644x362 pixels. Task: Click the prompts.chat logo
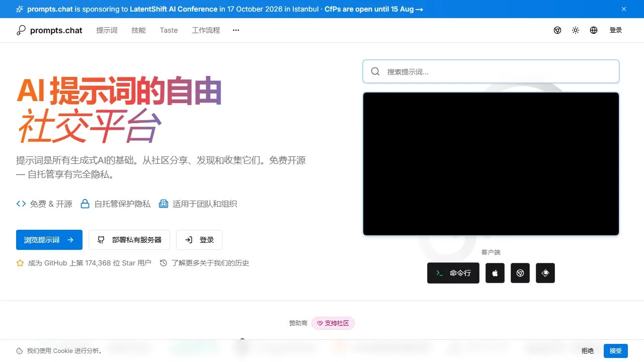[x=49, y=30]
